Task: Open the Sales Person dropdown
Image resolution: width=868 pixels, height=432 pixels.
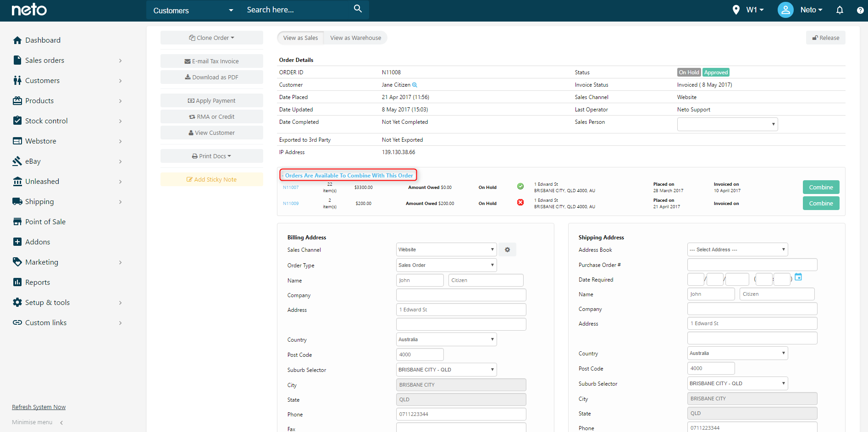Action: tap(727, 124)
